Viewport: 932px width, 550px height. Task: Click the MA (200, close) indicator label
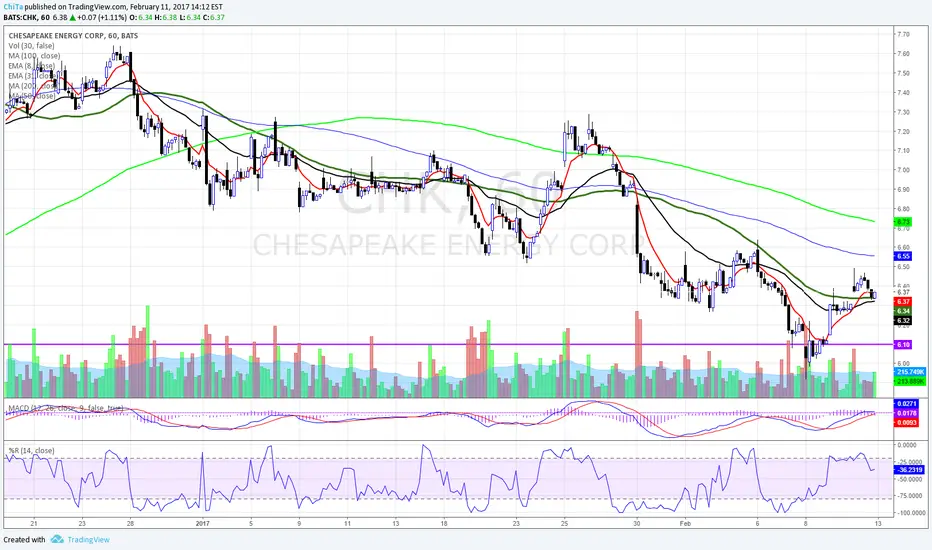click(34, 86)
